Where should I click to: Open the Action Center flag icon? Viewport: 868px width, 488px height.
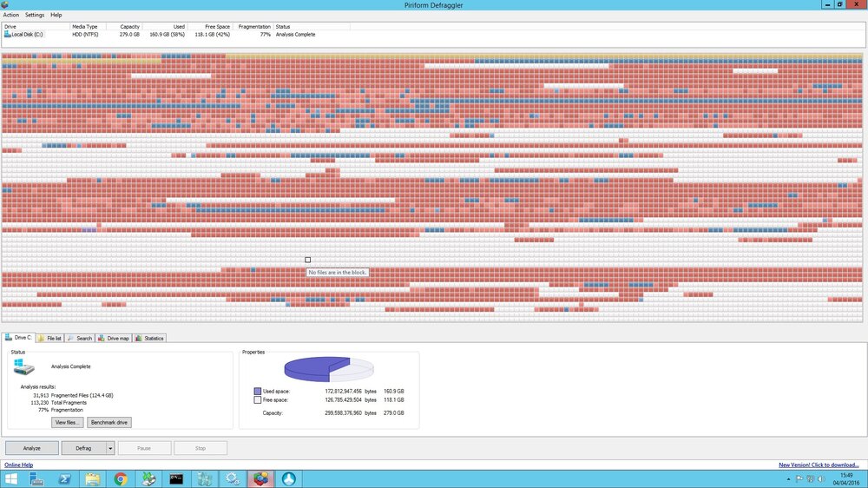pos(799,479)
